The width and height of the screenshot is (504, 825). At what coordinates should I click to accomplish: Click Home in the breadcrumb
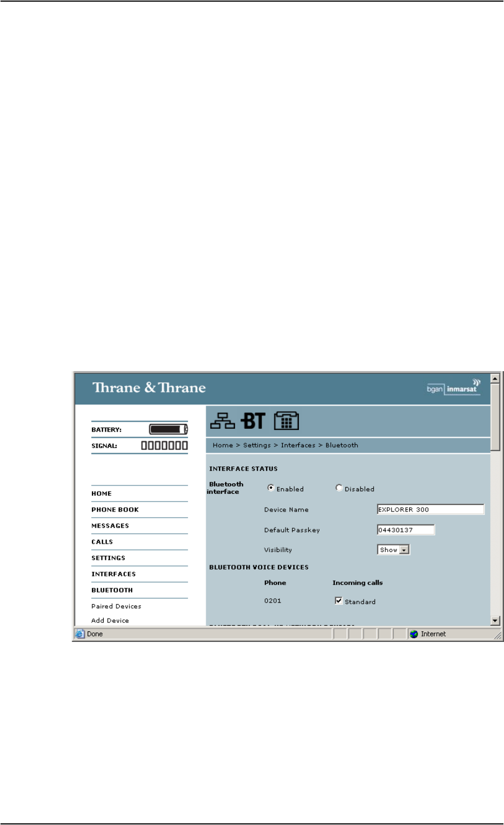coord(223,446)
